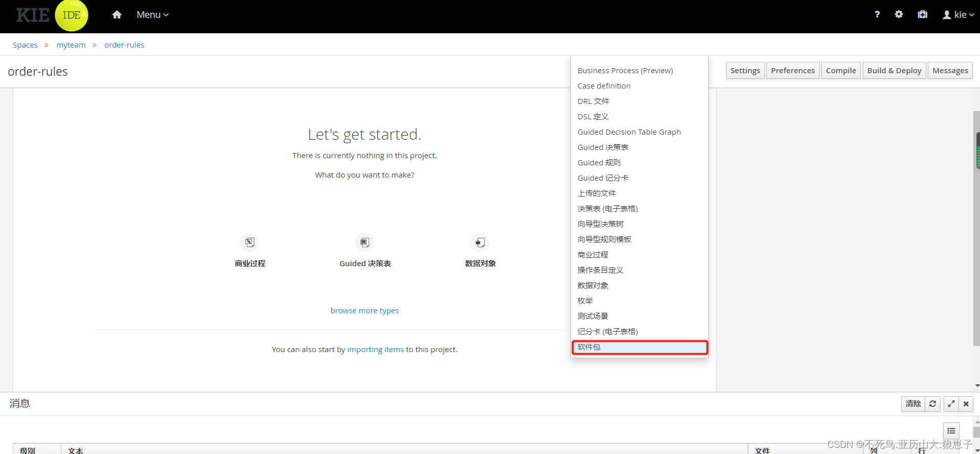
Task: Select 软件包 menu entry
Action: click(640, 347)
